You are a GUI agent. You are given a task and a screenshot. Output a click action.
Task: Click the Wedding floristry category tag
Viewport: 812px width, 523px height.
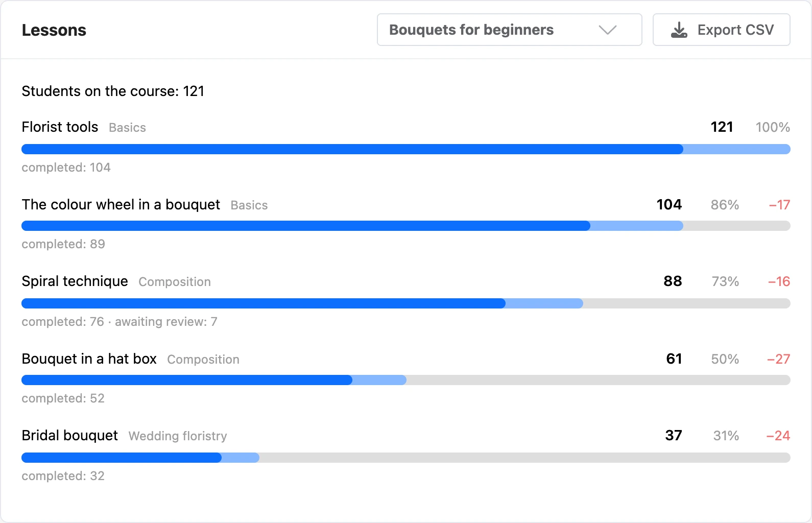[x=178, y=436]
